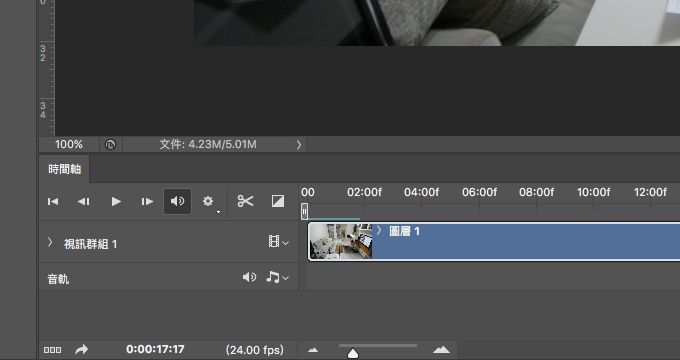Jump to 08:00f on time ruler
Screen dimensions: 680x360
pyautogui.click(x=536, y=192)
